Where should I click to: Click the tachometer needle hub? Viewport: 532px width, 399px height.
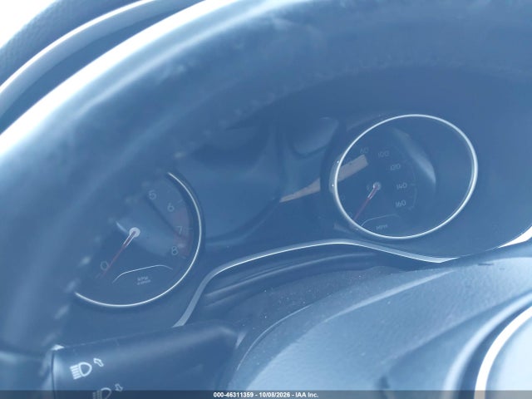pyautogui.click(x=135, y=233)
